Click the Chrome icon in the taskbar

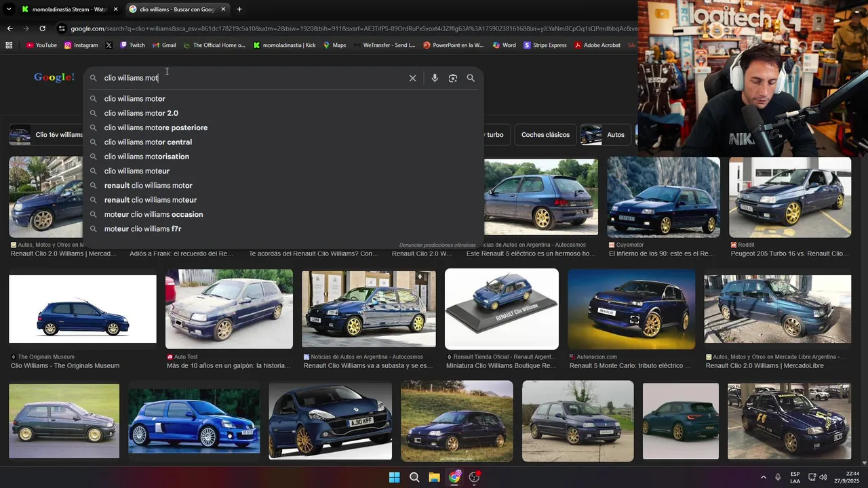[x=454, y=477]
